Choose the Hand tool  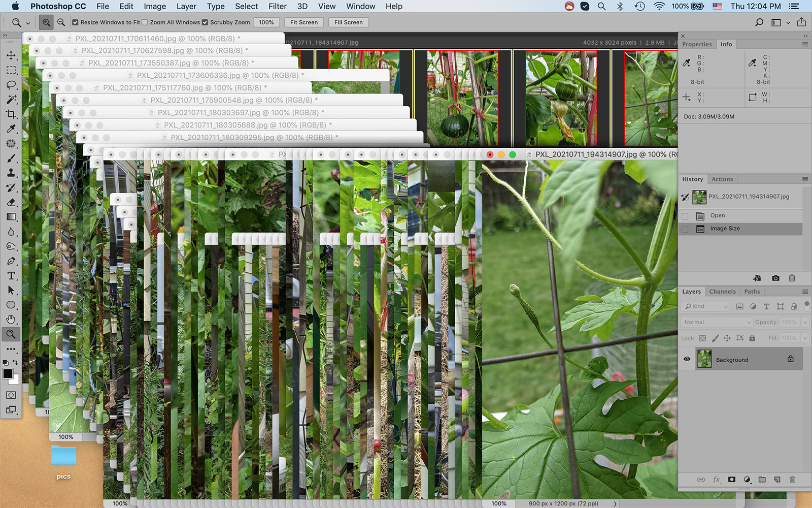tap(11, 320)
